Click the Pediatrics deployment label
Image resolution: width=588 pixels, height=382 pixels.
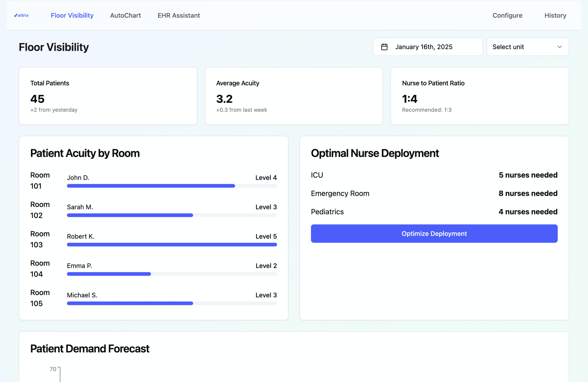pyautogui.click(x=327, y=212)
